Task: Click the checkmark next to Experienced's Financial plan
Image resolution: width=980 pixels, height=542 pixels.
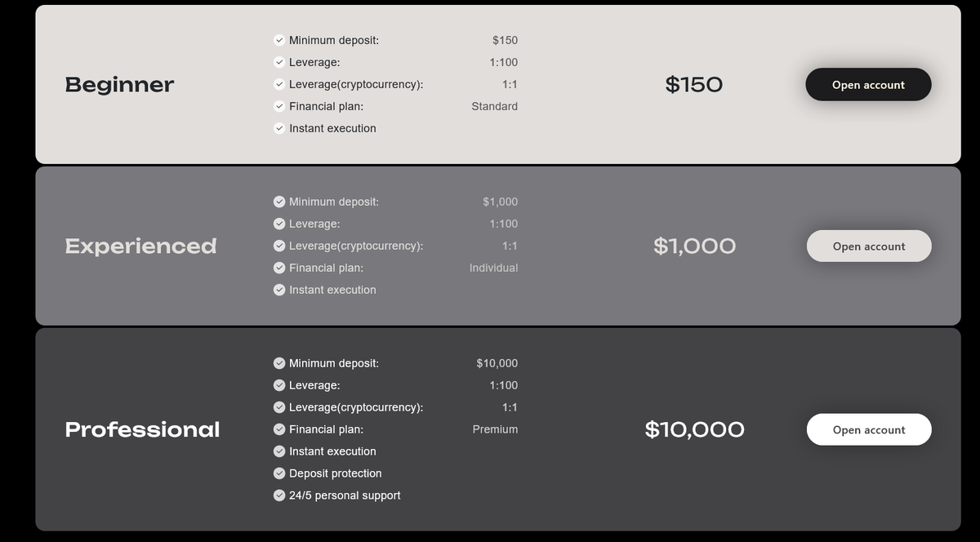Action: click(278, 267)
